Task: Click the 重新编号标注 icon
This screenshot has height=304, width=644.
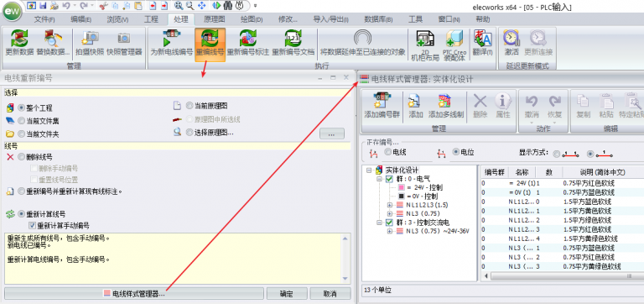Action: pyautogui.click(x=248, y=44)
